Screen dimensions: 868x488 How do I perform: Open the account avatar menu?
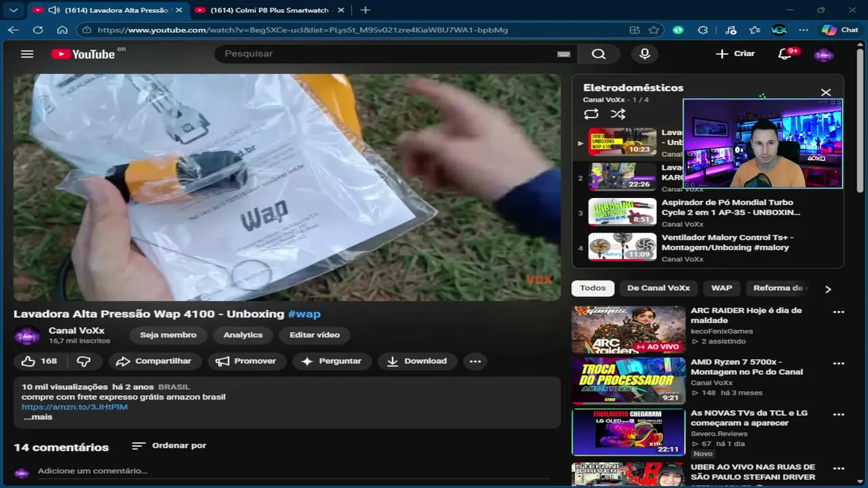(x=824, y=54)
